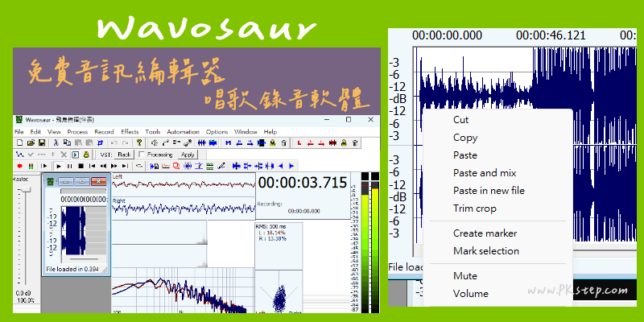Image resolution: width=644 pixels, height=322 pixels.
Task: Open the Tools menu
Action: [153, 132]
